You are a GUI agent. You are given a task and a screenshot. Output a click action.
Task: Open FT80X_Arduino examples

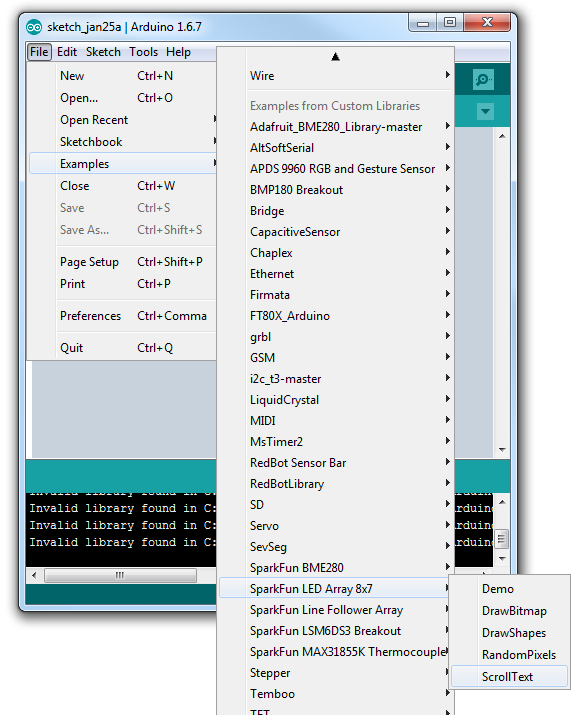point(336,315)
